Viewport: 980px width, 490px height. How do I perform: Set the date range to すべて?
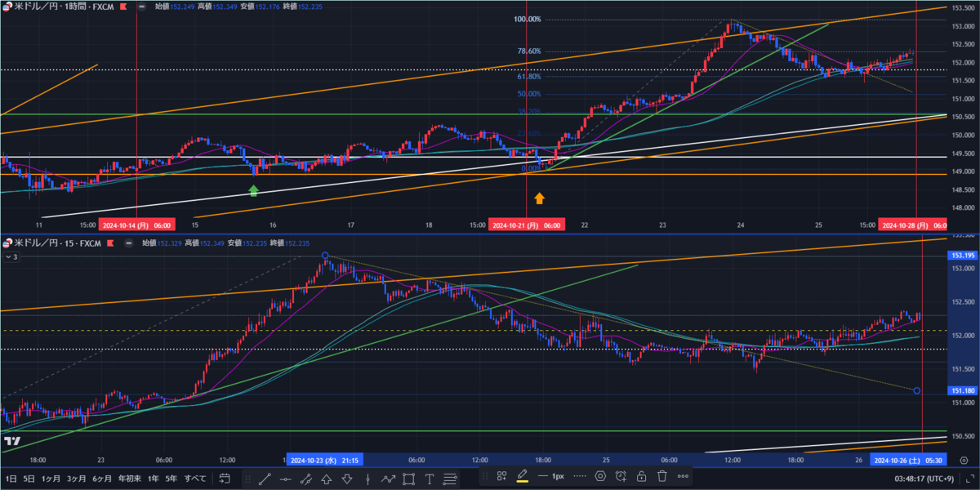pos(195,479)
